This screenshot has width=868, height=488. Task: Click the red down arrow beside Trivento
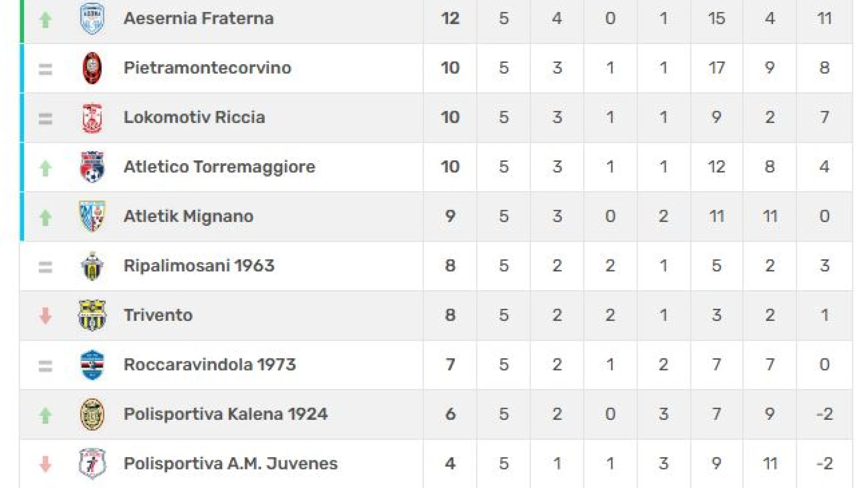(x=45, y=316)
